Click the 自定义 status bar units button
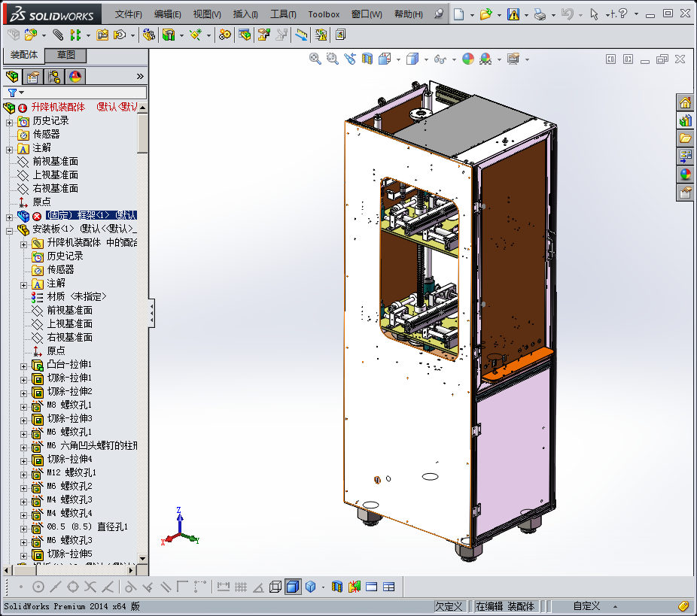The height and width of the screenshot is (616, 697). (586, 605)
